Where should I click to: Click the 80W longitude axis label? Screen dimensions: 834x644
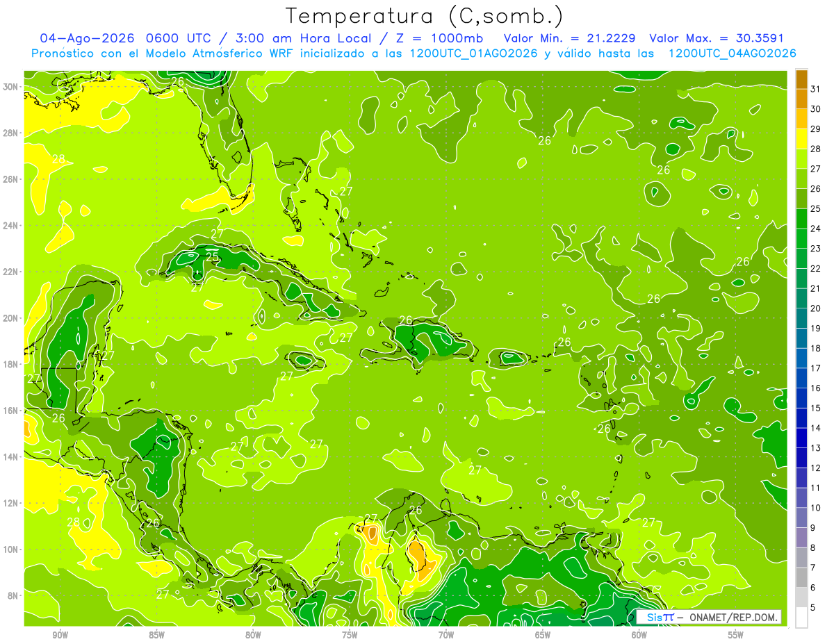[x=253, y=635]
